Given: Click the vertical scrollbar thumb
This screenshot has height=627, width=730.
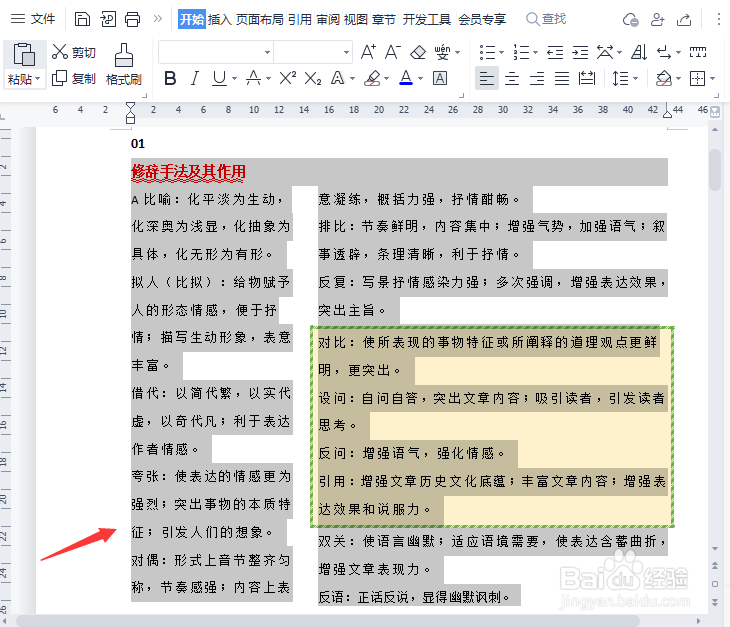Looking at the screenshot, I should click(x=715, y=169).
